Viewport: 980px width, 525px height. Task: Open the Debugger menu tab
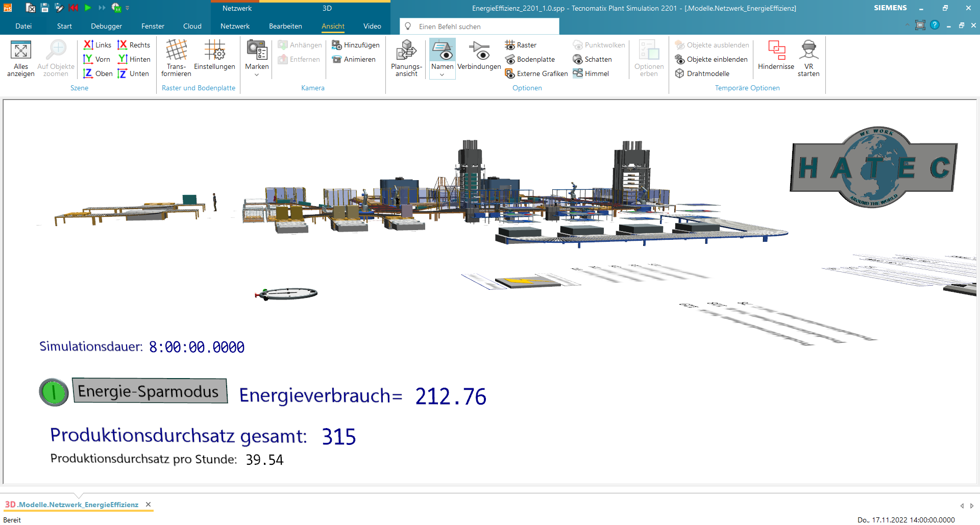point(106,26)
